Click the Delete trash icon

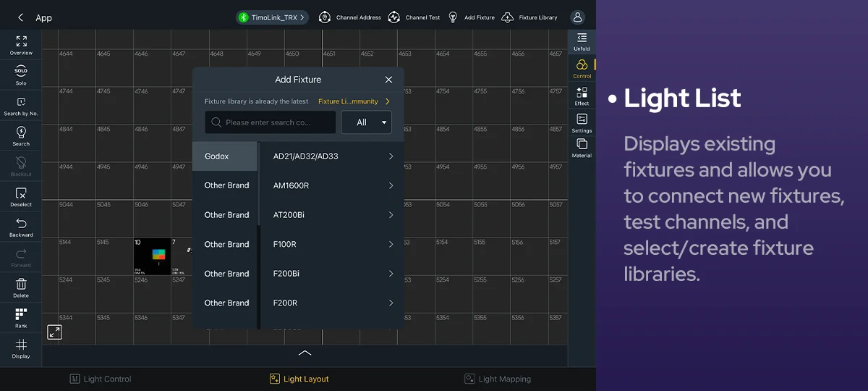pyautogui.click(x=21, y=287)
